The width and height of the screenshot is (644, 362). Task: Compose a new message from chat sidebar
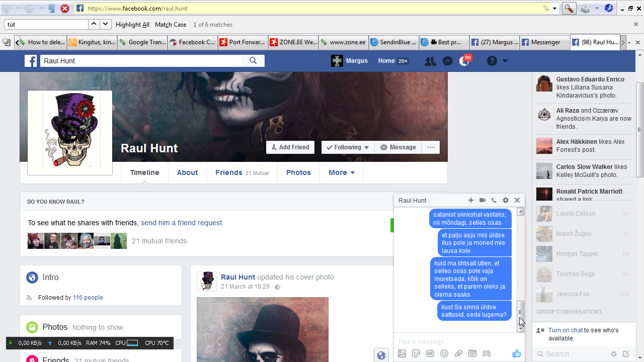point(626,354)
